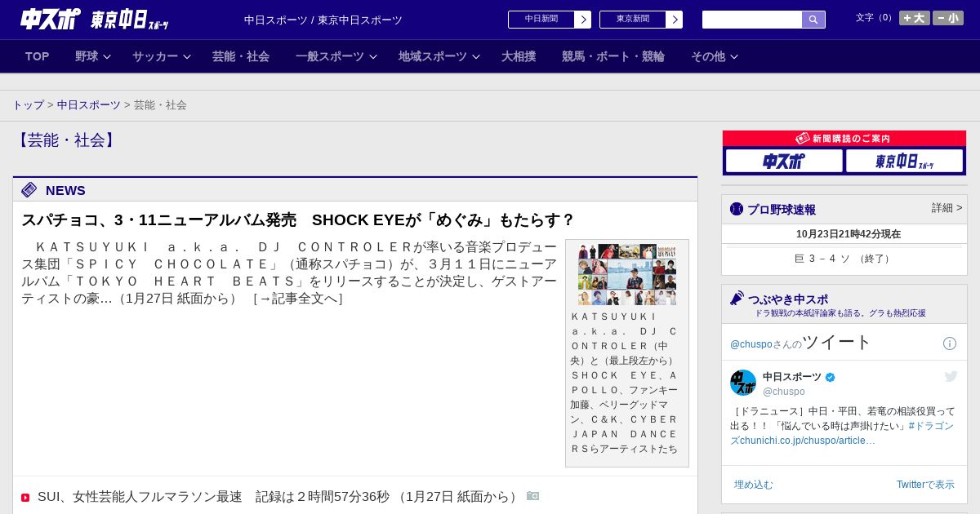Open the 競馬・ボート・競輪 menu item

(613, 56)
